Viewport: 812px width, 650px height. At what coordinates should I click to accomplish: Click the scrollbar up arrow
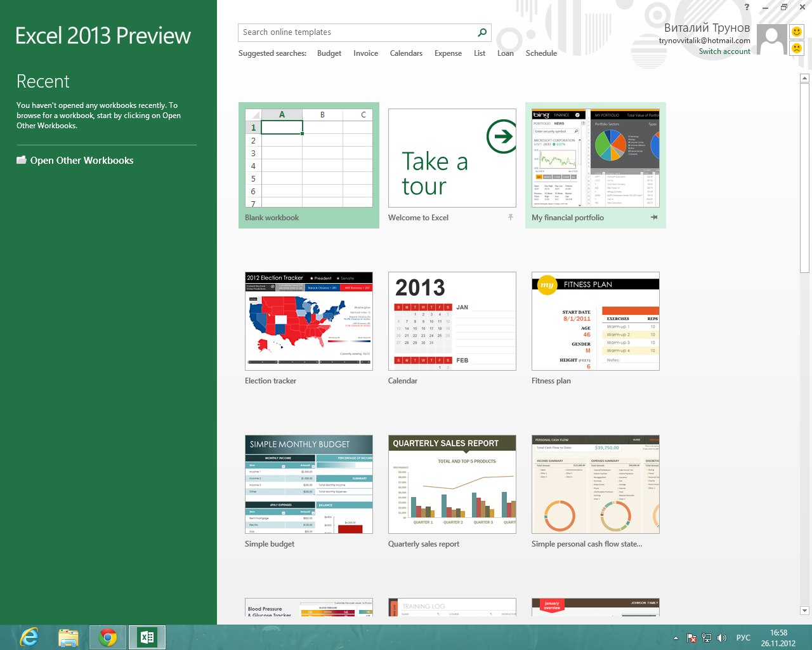tap(804, 78)
